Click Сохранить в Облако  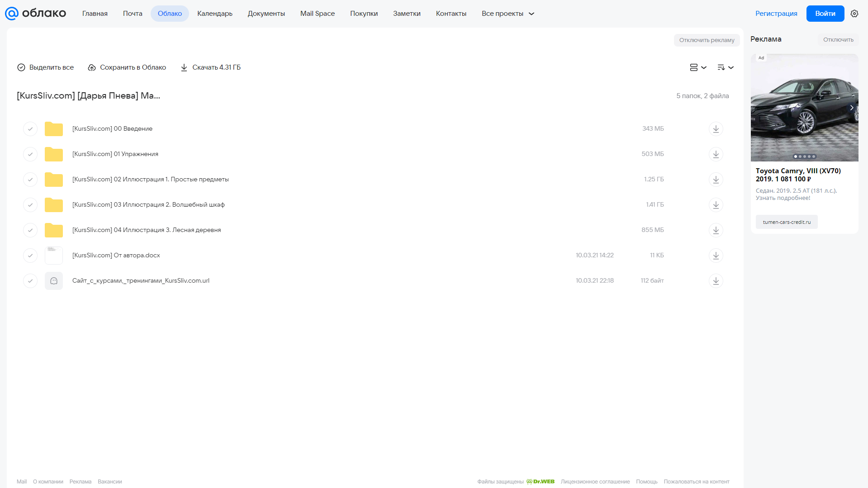click(x=127, y=67)
